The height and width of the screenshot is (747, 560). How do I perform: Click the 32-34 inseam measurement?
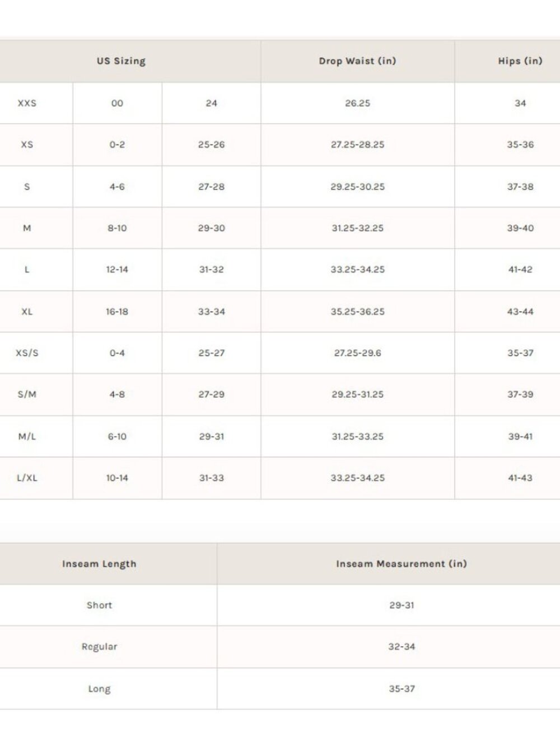pyautogui.click(x=402, y=647)
